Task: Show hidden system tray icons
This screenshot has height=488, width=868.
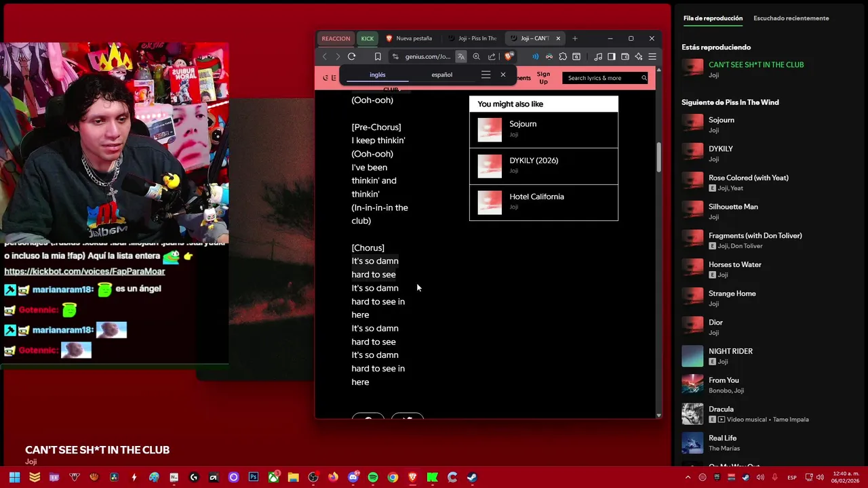Action: pos(688,477)
